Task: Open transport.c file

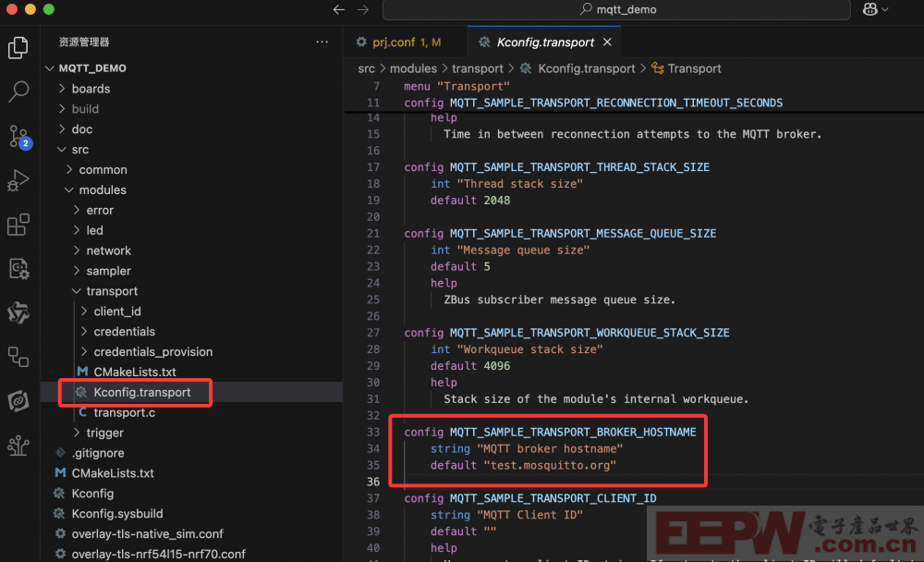Action: click(x=191, y=412)
